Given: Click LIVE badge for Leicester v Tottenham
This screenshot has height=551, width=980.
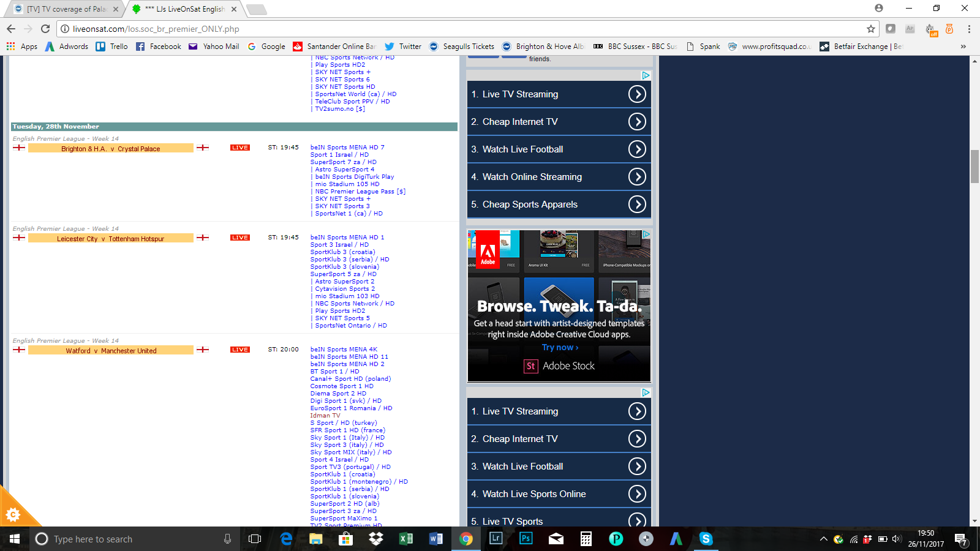Looking at the screenshot, I should point(240,238).
